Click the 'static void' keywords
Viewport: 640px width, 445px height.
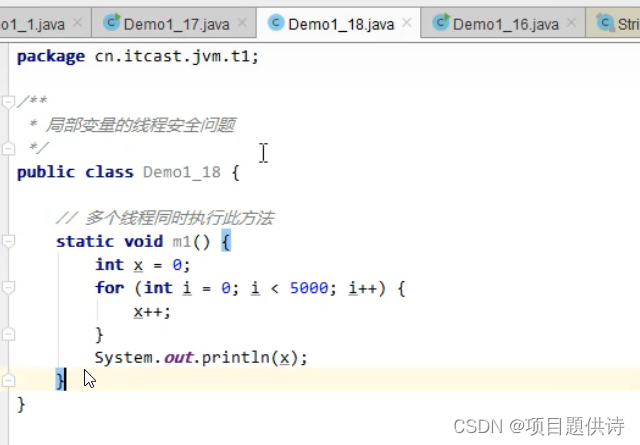coord(109,242)
